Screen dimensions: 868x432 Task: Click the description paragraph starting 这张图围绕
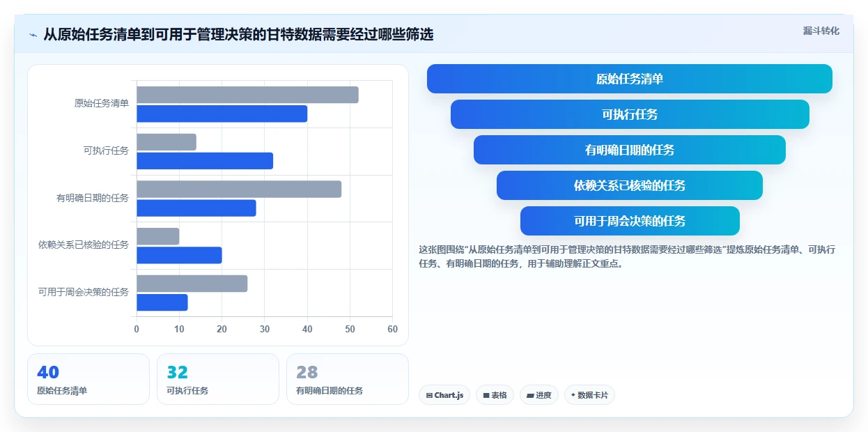point(627,256)
